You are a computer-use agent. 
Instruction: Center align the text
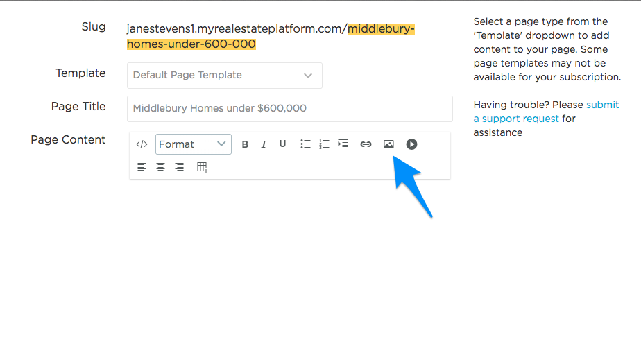pos(161,166)
